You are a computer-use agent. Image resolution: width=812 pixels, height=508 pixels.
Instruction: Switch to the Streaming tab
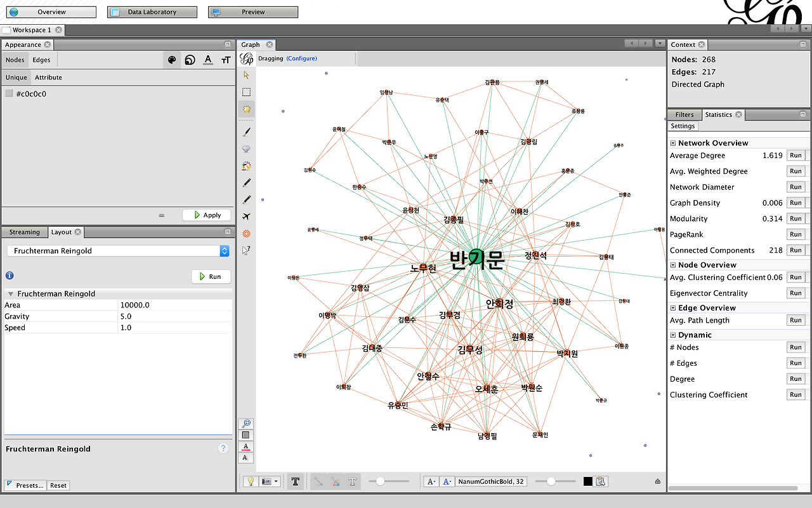(25, 232)
